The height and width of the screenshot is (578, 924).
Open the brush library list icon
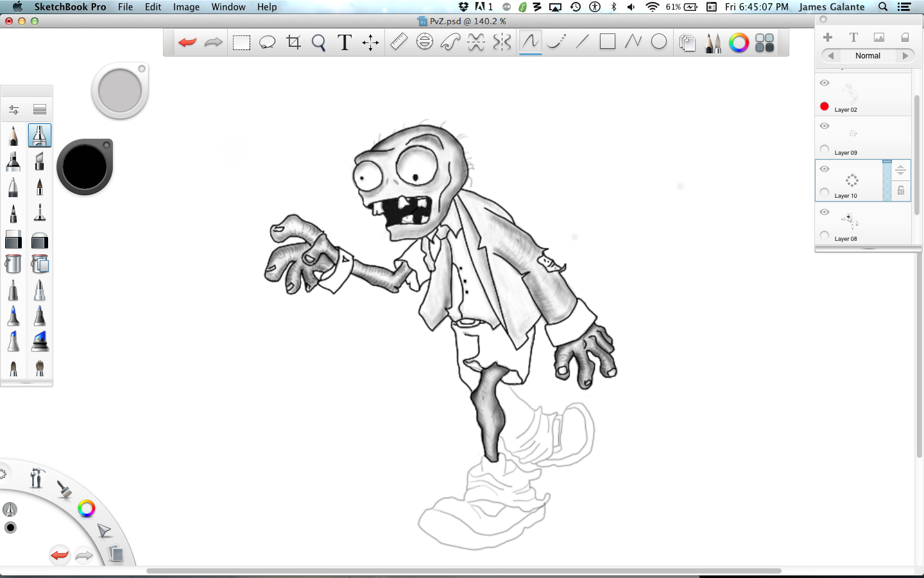point(40,109)
